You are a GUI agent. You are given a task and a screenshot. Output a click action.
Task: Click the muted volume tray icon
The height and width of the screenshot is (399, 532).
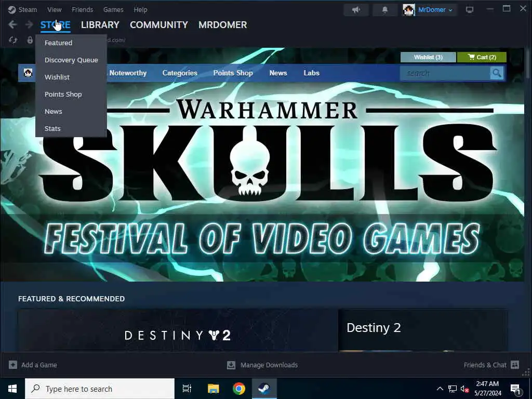pos(464,389)
